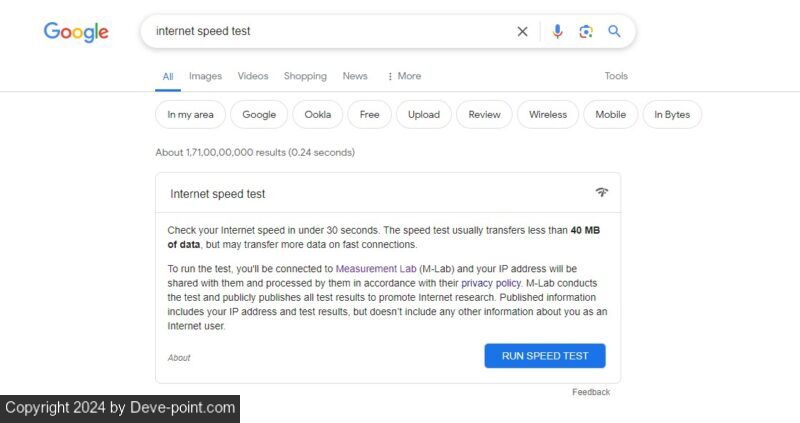This screenshot has height=423, width=800.
Task: Clear the search box text
Action: [522, 31]
